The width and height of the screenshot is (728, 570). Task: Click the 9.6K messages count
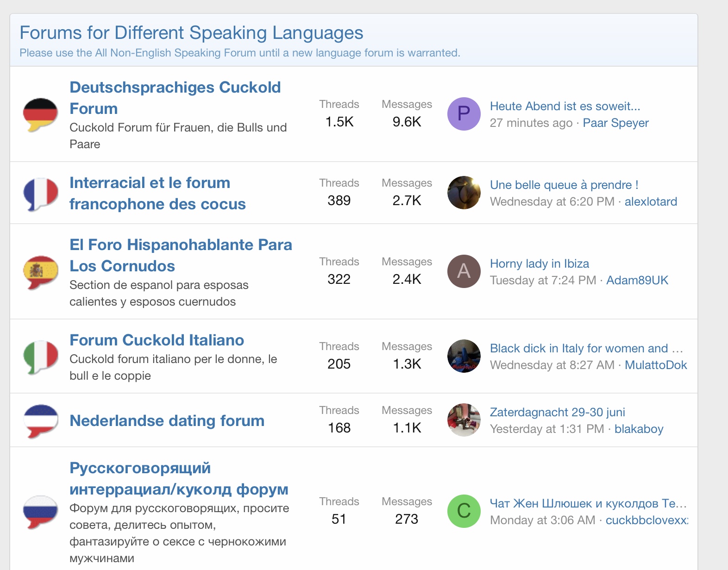[407, 122]
